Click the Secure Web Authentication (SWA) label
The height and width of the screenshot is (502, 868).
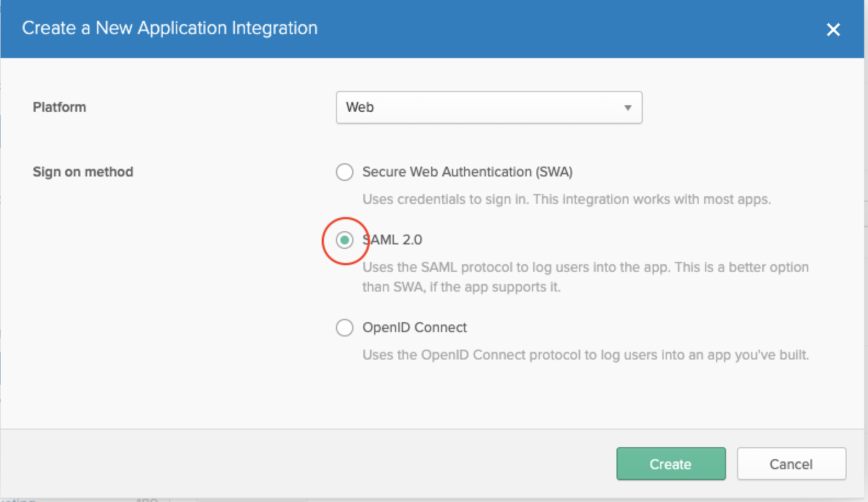467,172
